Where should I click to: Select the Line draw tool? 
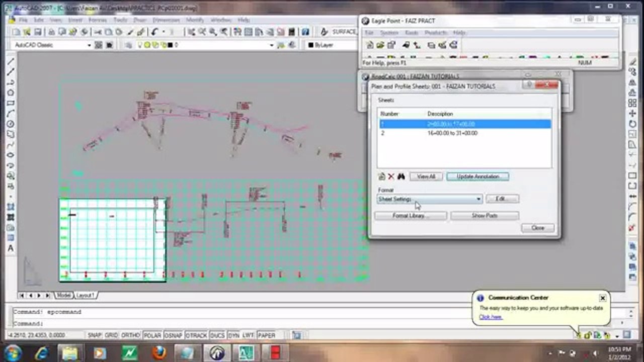11,61
